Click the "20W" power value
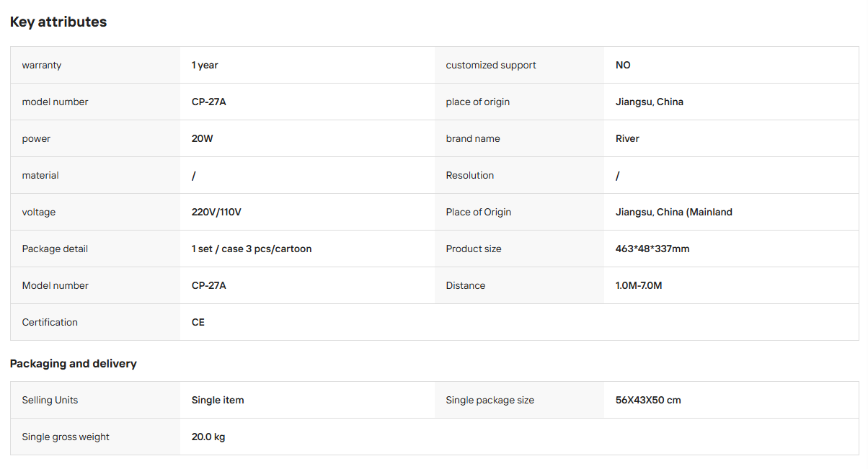The height and width of the screenshot is (469, 868). coord(203,139)
